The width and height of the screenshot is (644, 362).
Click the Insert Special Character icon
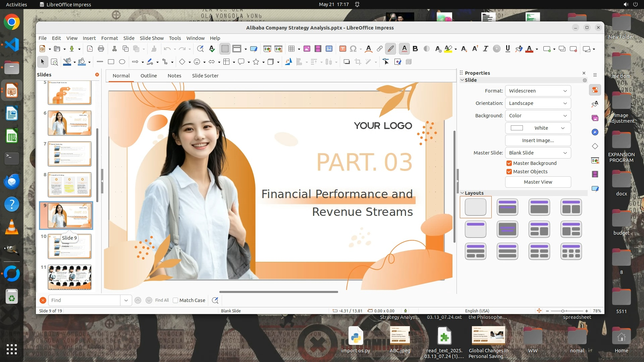click(353, 49)
